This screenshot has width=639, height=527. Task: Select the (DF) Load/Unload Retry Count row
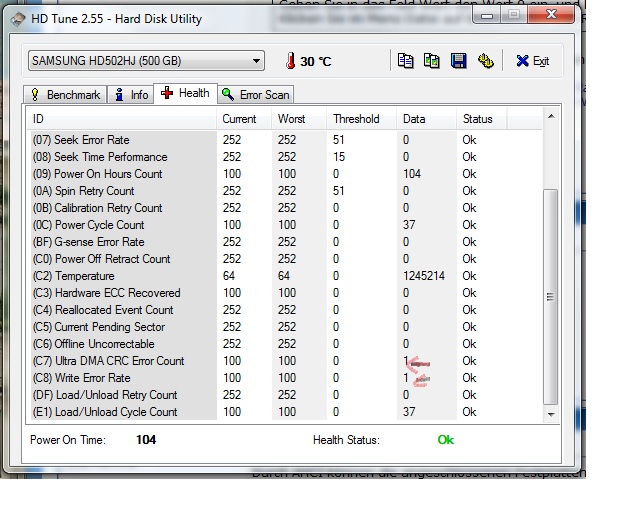[284, 395]
